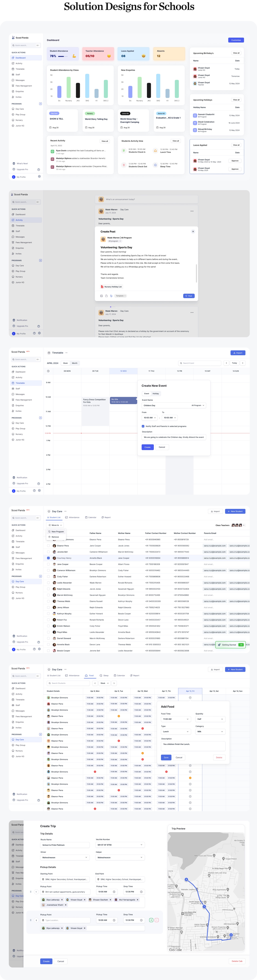Click Delete Cab in Create Trip
Viewport: 257px width, 980px height.
[x=237, y=961]
